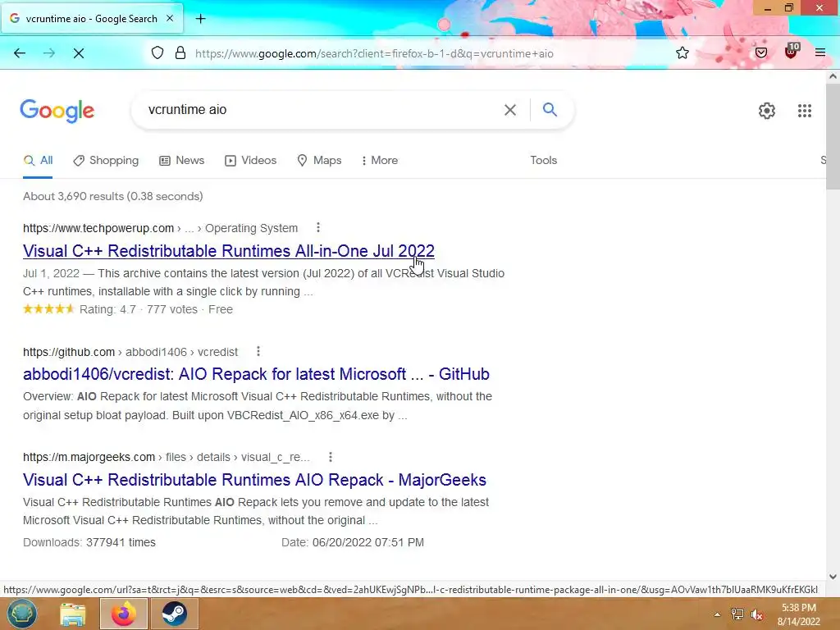
Task: Click the scrollbar up arrow
Action: pyautogui.click(x=833, y=76)
